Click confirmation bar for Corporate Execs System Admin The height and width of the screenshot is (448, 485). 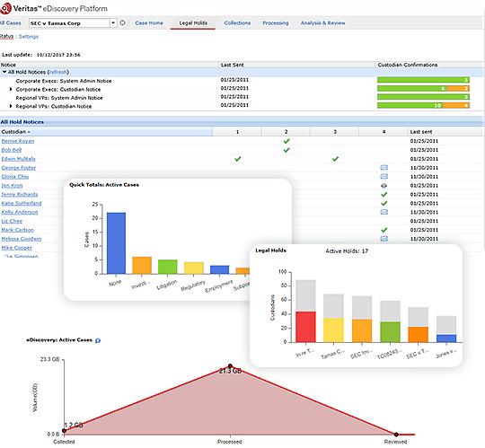pos(423,80)
